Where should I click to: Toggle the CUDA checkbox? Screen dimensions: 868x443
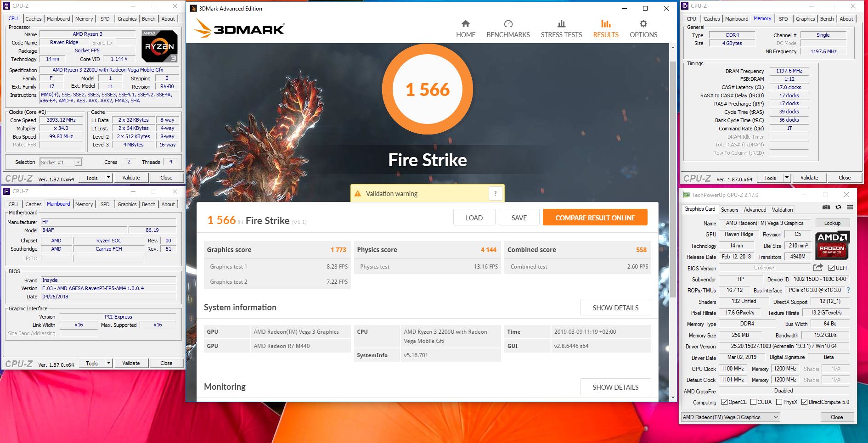coord(753,402)
